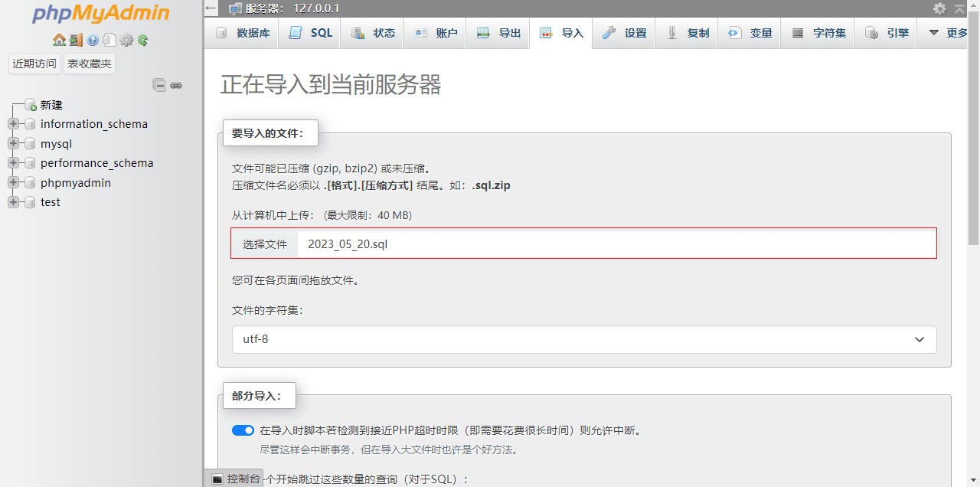Open the performance_schema database link
Viewport: 980px width, 487px height.
(x=96, y=163)
